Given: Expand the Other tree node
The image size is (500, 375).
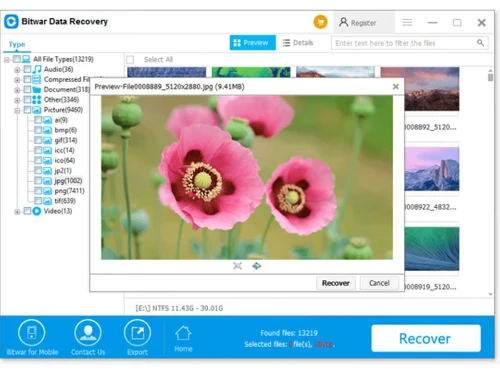Looking at the screenshot, I should pos(17,100).
